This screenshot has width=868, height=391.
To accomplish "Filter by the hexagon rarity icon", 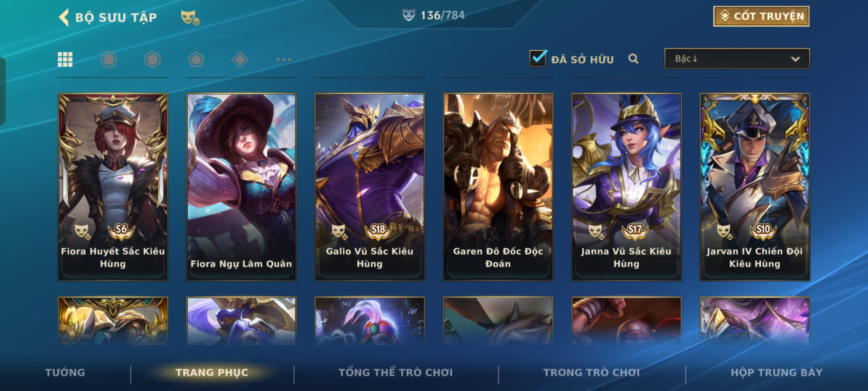I will click(x=153, y=59).
